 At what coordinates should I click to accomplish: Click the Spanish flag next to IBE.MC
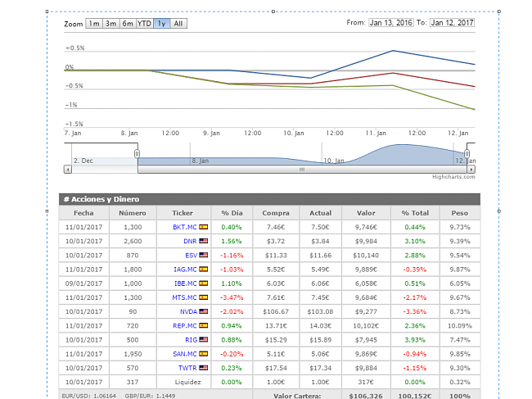point(203,283)
